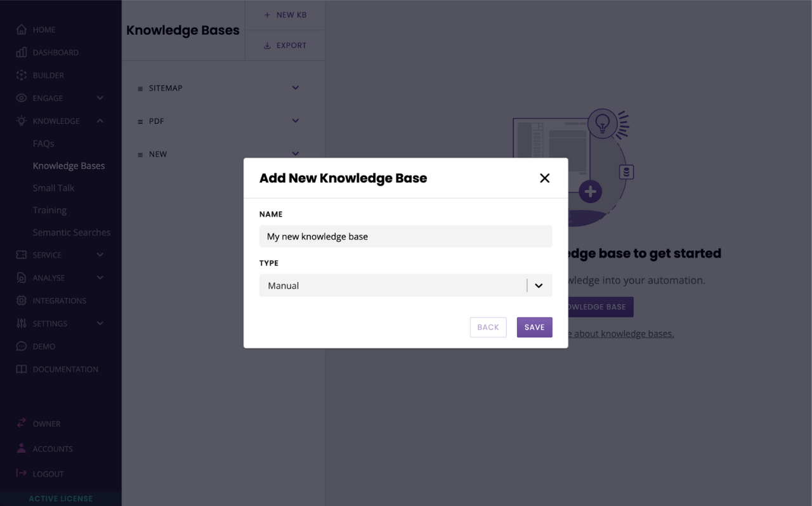Expand the Settings menu chevron

tap(100, 323)
